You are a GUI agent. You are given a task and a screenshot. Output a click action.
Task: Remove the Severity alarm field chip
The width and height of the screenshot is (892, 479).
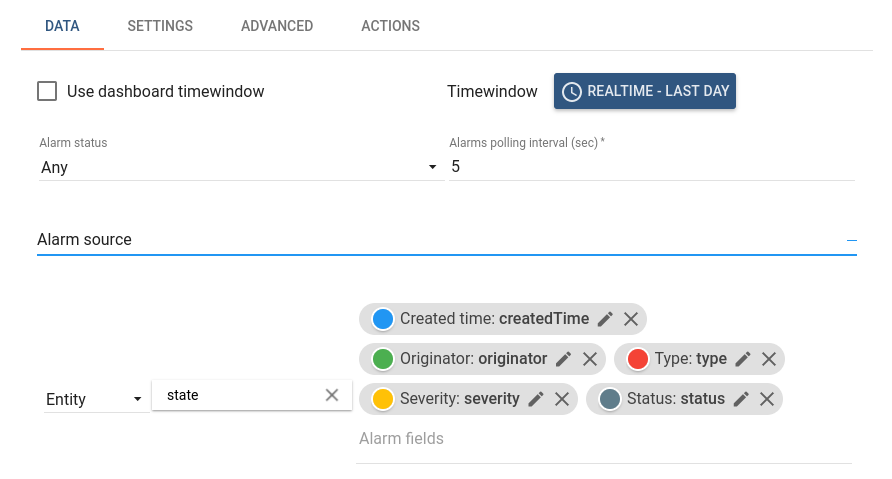[562, 399]
